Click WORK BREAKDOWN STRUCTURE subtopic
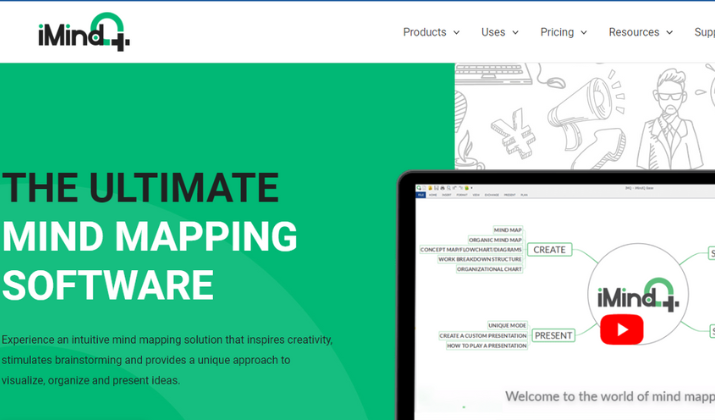The width and height of the screenshot is (715, 420). [480, 259]
